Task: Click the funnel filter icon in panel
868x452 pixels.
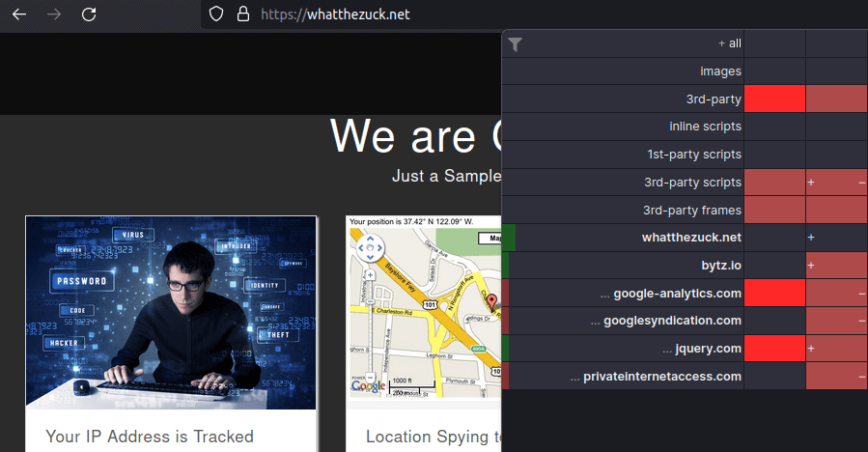Action: (516, 43)
